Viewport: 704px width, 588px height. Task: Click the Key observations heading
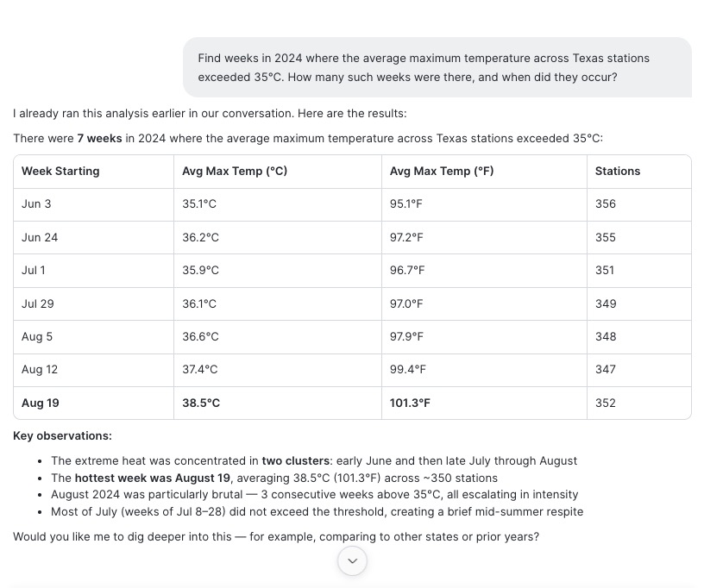[x=62, y=436]
